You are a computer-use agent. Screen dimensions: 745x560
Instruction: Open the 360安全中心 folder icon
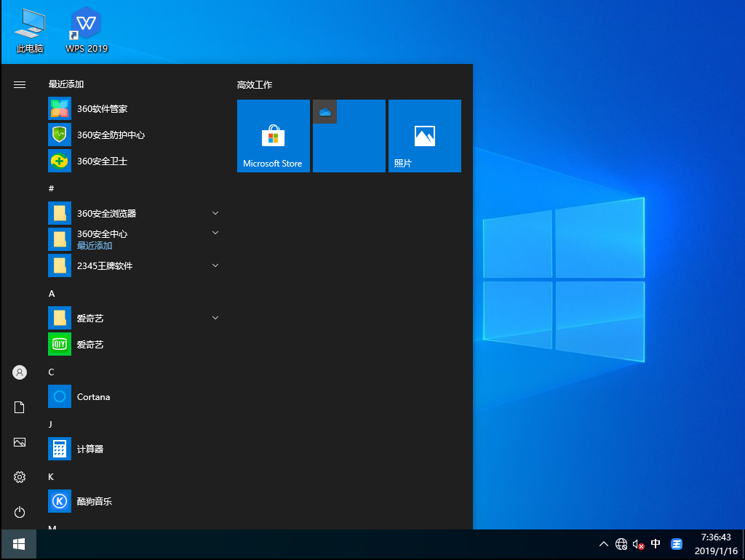pos(60,239)
